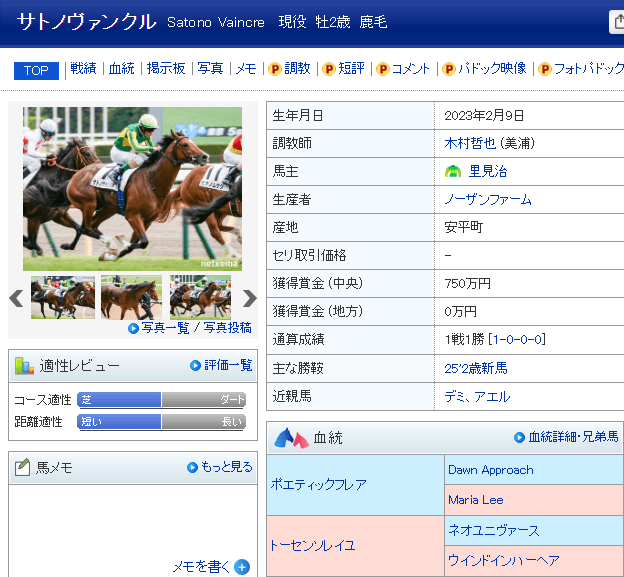Open the 写真投稿 link
The height and width of the screenshot is (577, 624).
227,328
